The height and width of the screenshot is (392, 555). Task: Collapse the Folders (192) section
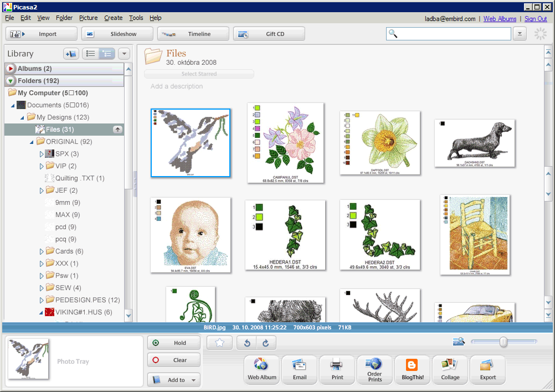click(x=11, y=81)
